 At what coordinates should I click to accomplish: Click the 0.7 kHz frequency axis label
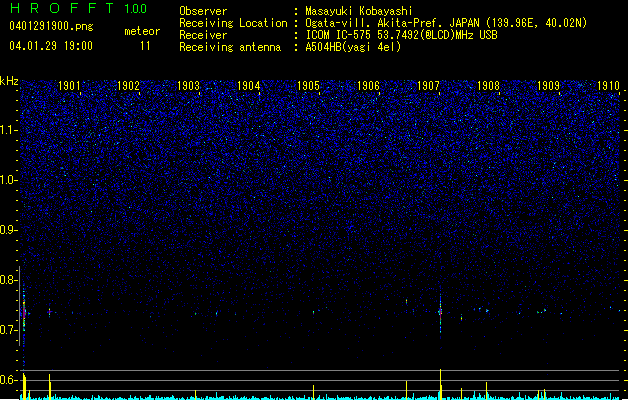click(8, 330)
